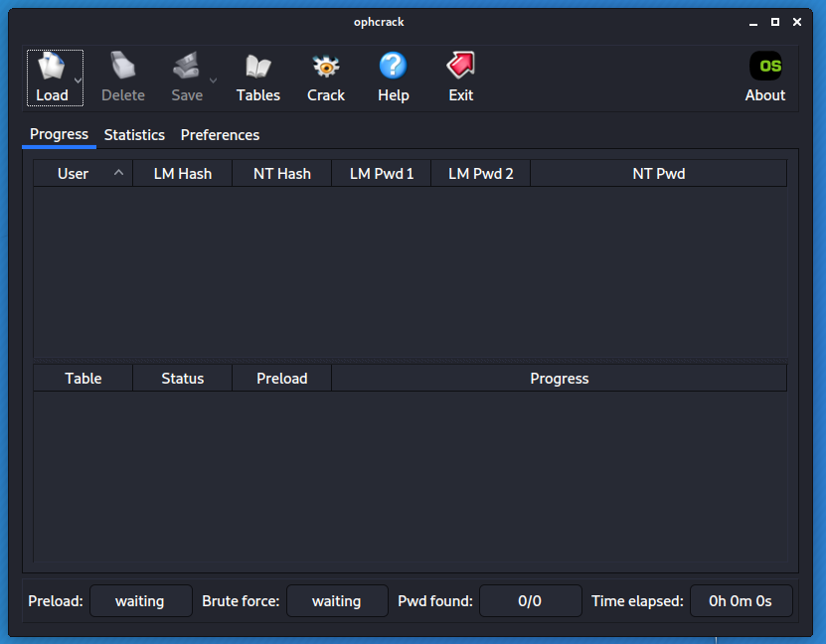Expand the Save dropdown arrow

[213, 80]
